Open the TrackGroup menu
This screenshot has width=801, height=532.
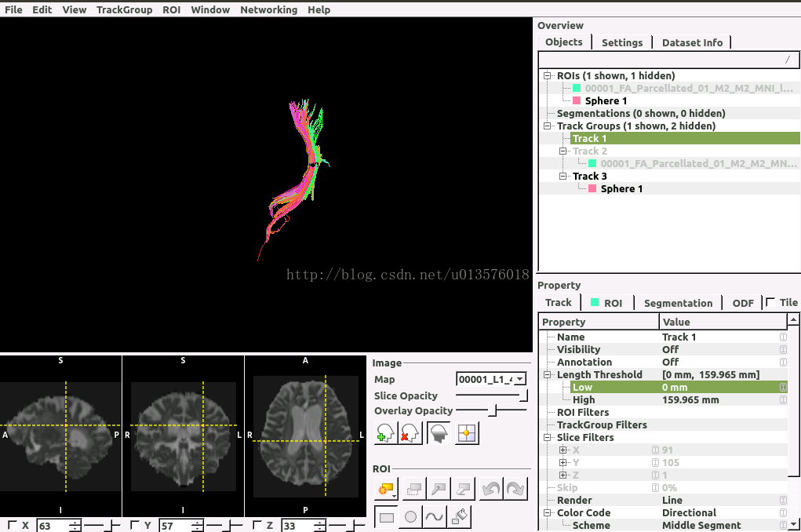coord(124,9)
